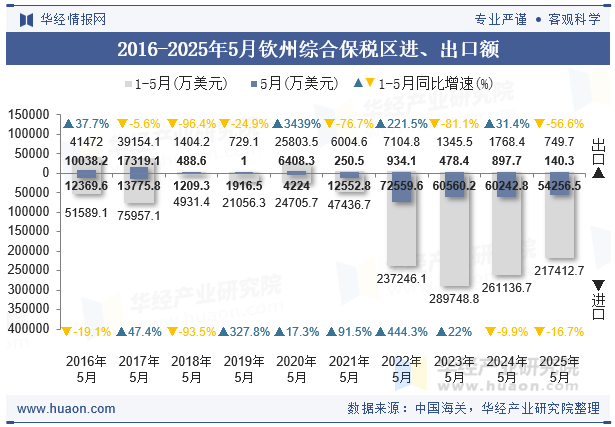This screenshot has height=427, width=615.
Task: Click the 6408.3 May export value
Action: pyautogui.click(x=297, y=161)
